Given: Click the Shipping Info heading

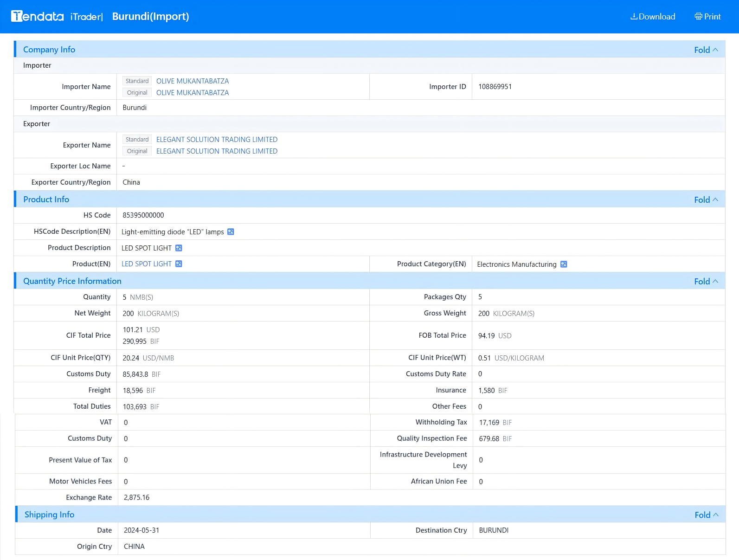Looking at the screenshot, I should tap(49, 515).
